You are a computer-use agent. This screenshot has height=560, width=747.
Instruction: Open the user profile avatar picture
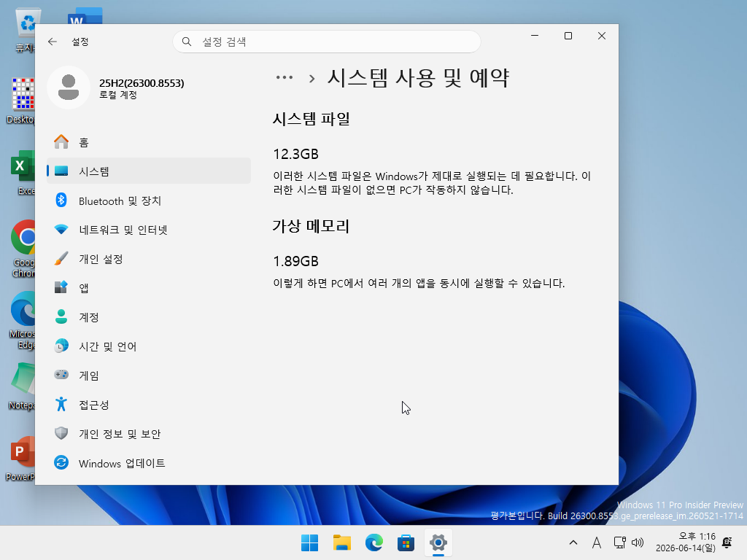[x=69, y=87]
